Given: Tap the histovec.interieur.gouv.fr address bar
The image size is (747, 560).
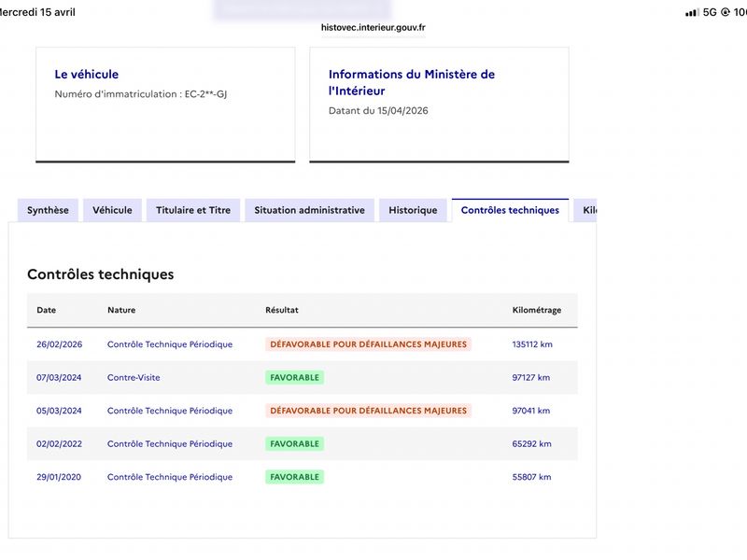Looking at the screenshot, I should [x=373, y=28].
